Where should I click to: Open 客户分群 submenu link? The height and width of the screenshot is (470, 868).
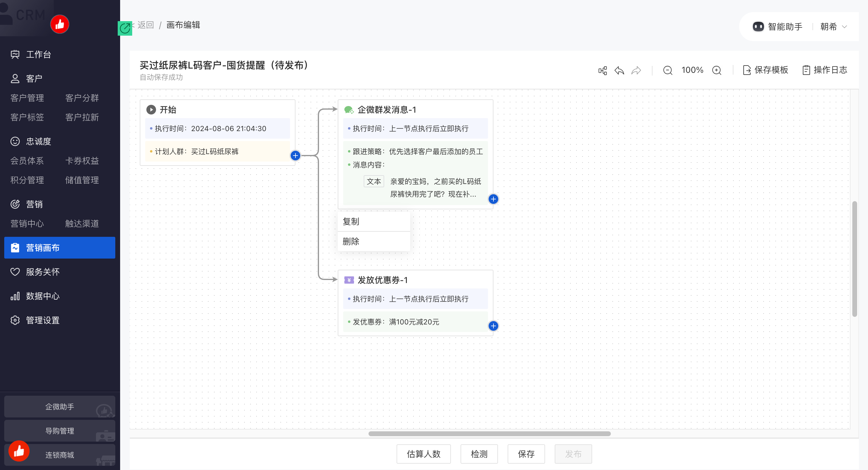[82, 98]
